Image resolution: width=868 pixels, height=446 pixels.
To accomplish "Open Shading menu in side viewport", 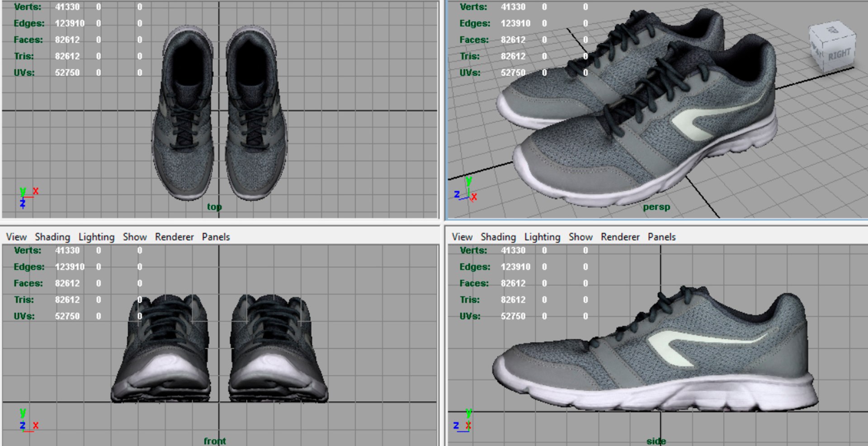I will [498, 237].
